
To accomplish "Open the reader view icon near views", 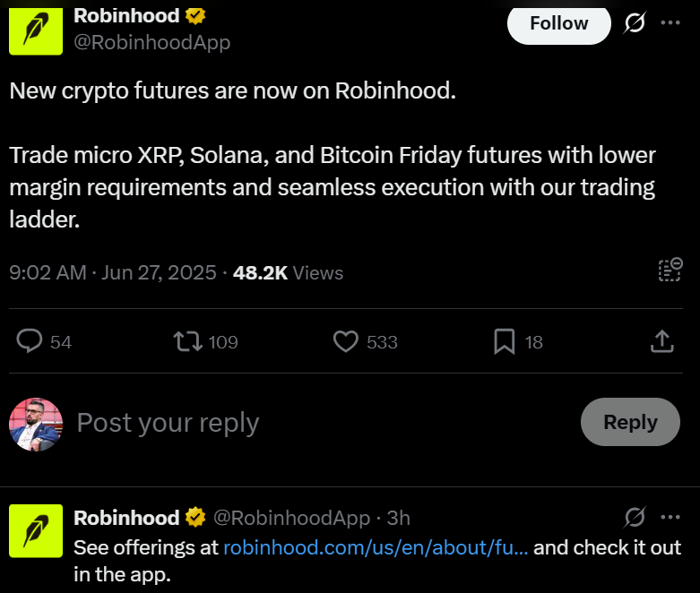I will (x=670, y=271).
